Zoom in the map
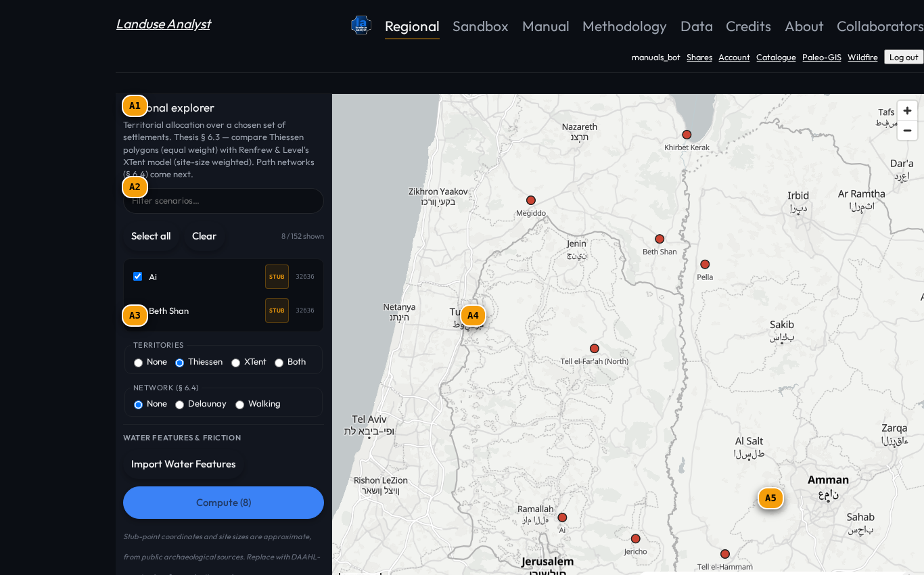924x575 pixels. [x=907, y=110]
